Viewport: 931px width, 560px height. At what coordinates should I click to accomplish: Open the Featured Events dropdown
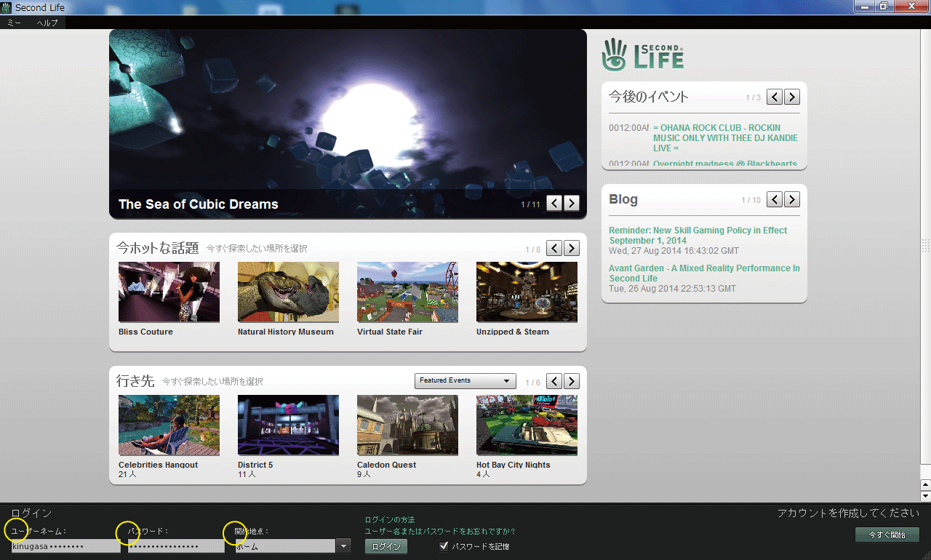[465, 380]
